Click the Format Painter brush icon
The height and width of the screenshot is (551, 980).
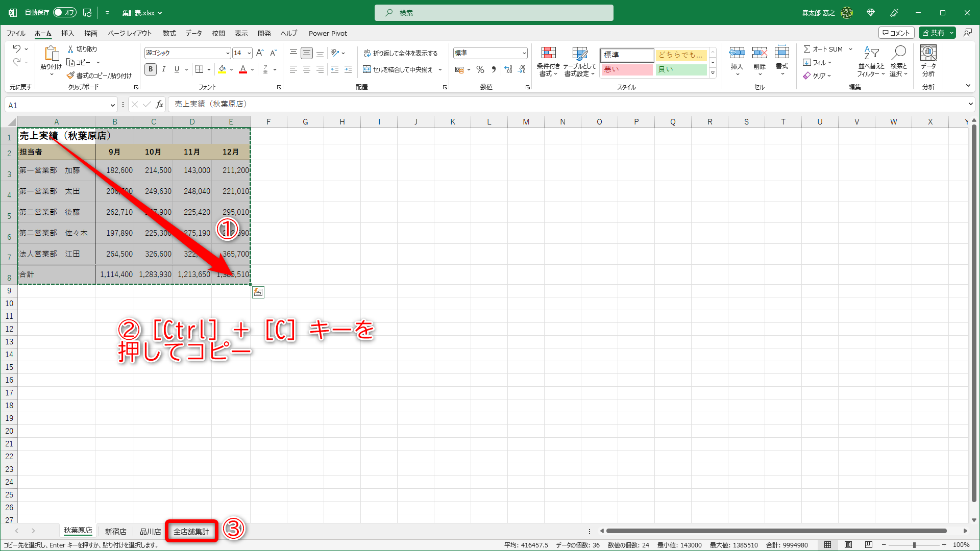tap(71, 76)
